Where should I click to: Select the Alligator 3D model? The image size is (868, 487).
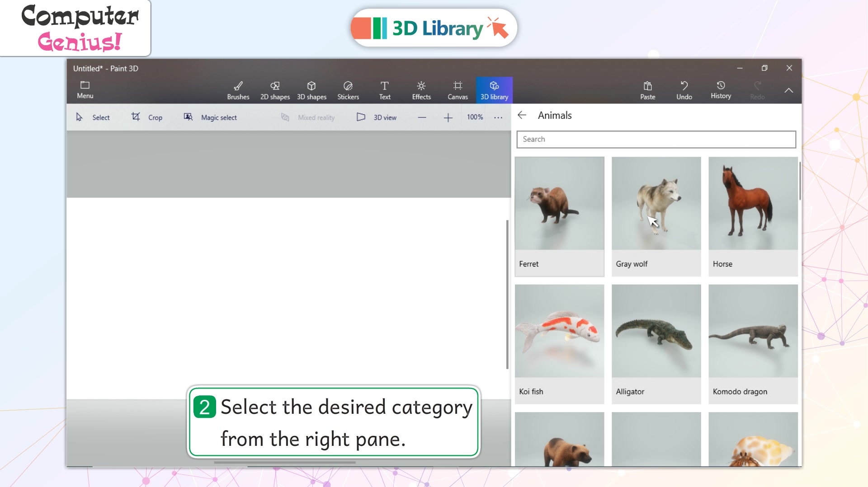(x=656, y=344)
